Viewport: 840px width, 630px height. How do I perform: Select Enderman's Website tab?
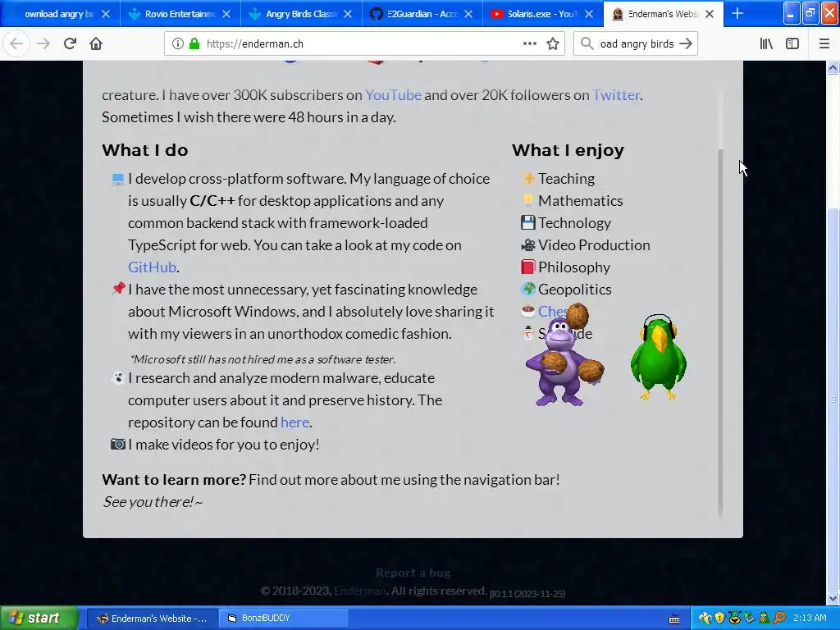tap(663, 14)
